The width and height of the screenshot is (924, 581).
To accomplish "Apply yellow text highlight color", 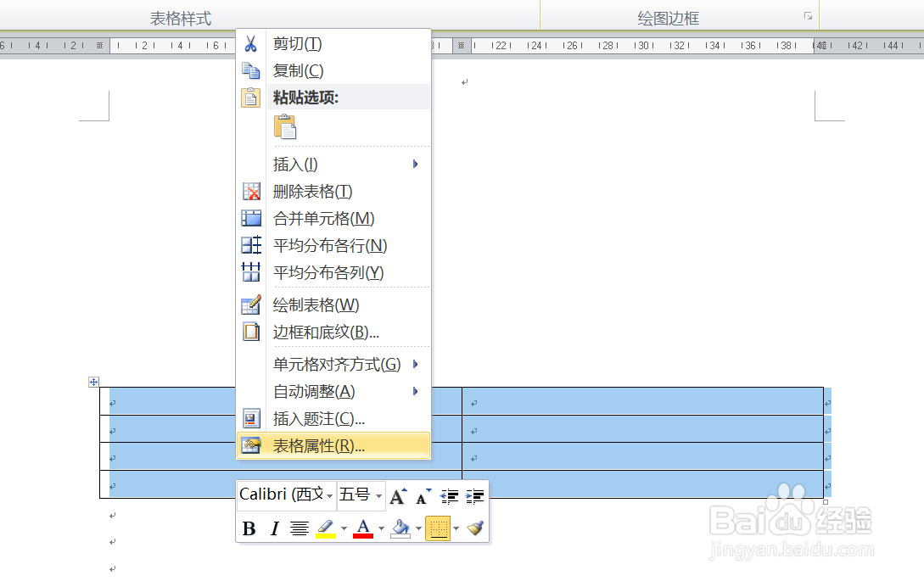I will tap(326, 528).
